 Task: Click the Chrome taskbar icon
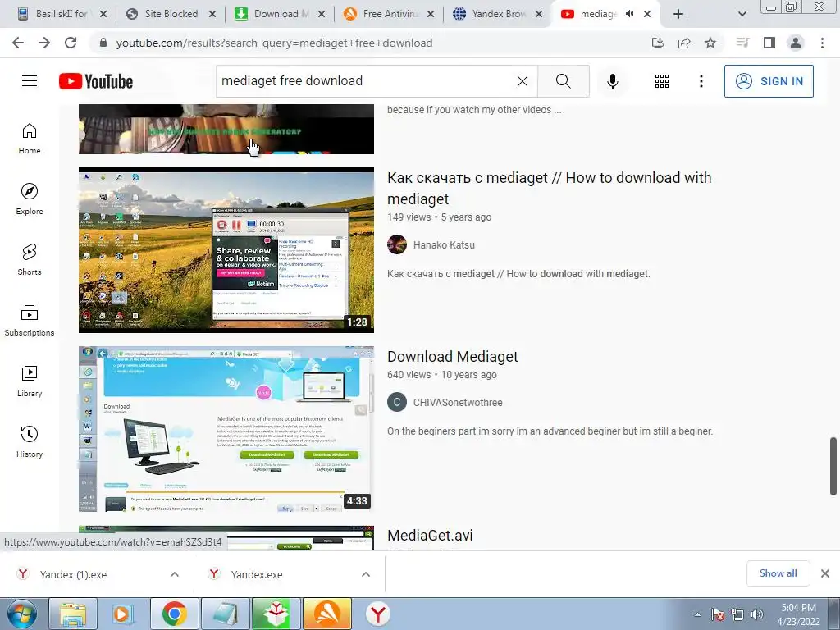[174, 614]
